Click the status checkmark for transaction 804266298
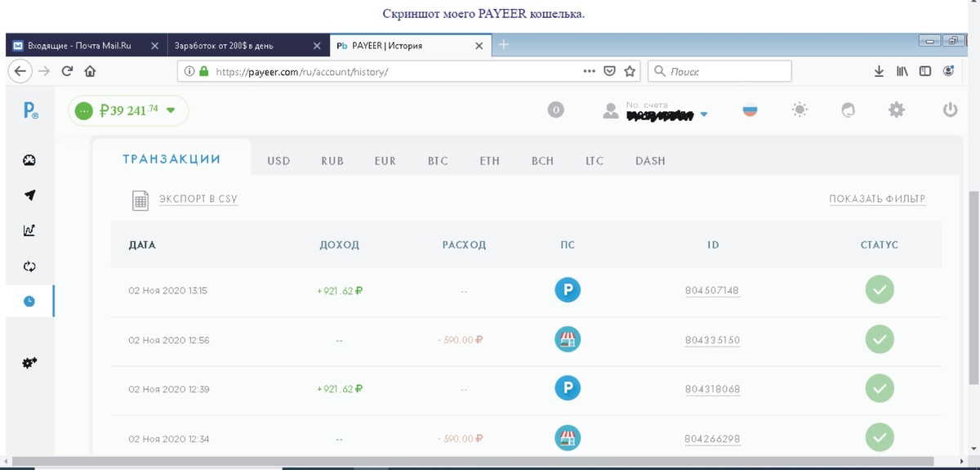The width and height of the screenshot is (980, 470). pos(880,437)
